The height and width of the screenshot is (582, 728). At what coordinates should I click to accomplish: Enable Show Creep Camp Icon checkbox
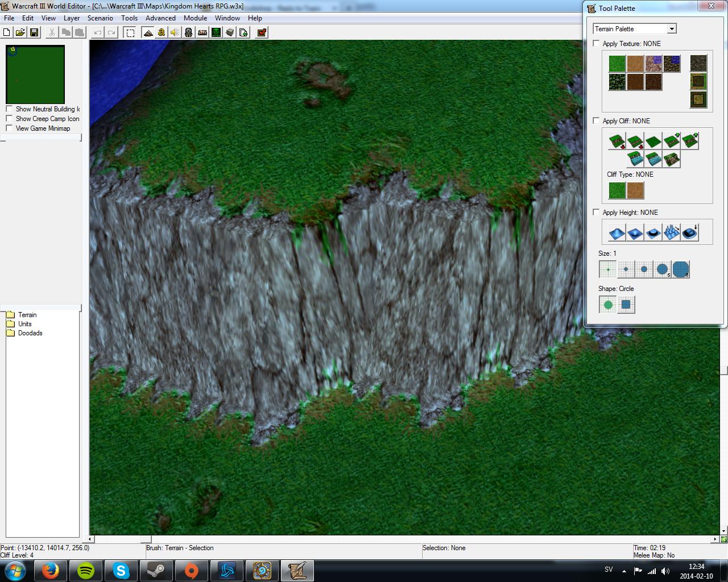coord(9,119)
